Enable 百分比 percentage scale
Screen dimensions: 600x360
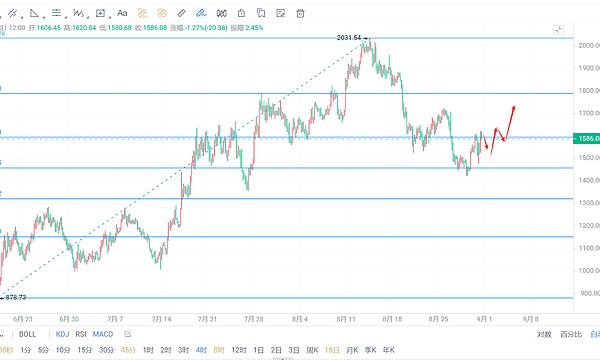click(x=571, y=335)
